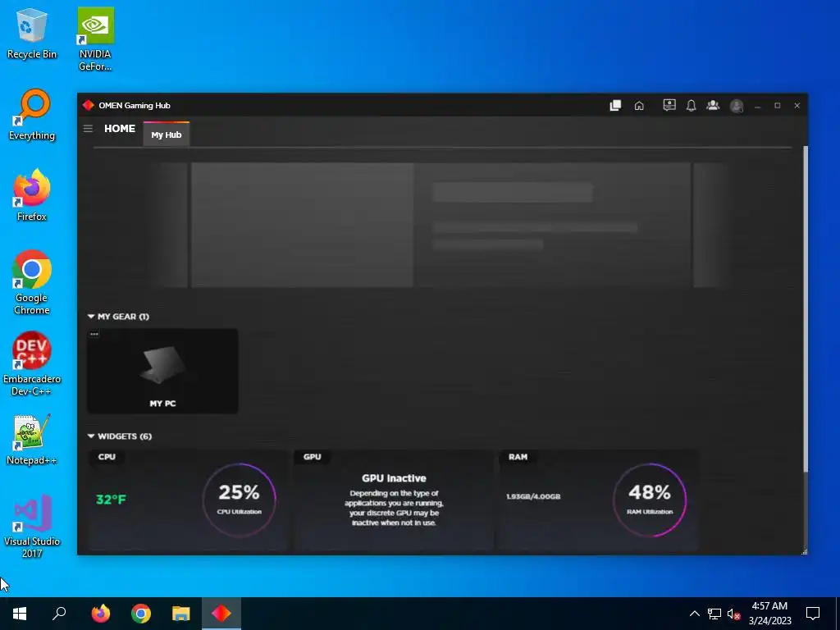
Task: Open the taskbar clock showing 4:57 AM
Action: tap(769, 614)
